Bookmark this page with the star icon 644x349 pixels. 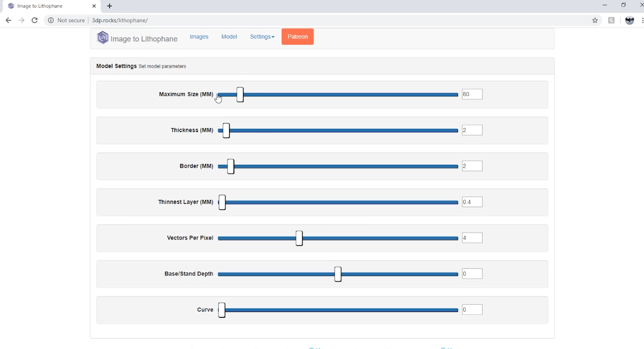click(x=595, y=20)
